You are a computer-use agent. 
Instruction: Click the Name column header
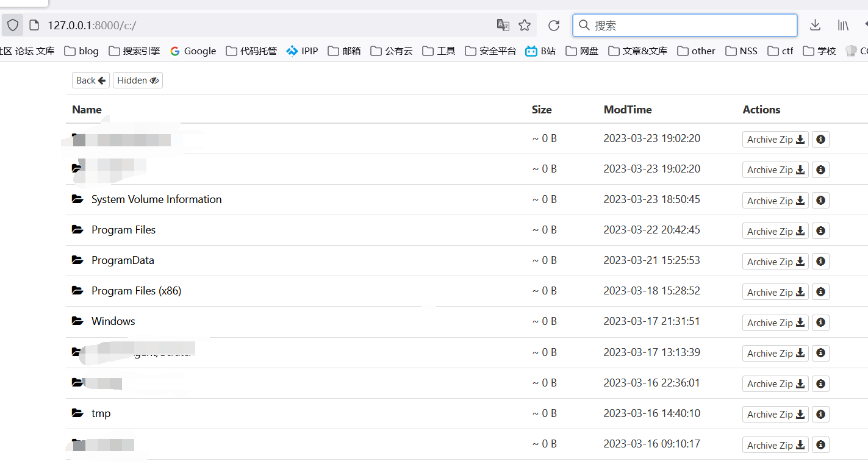(87, 110)
